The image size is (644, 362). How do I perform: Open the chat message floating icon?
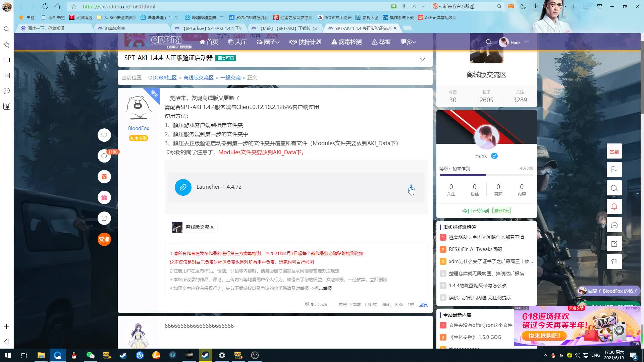(614, 225)
